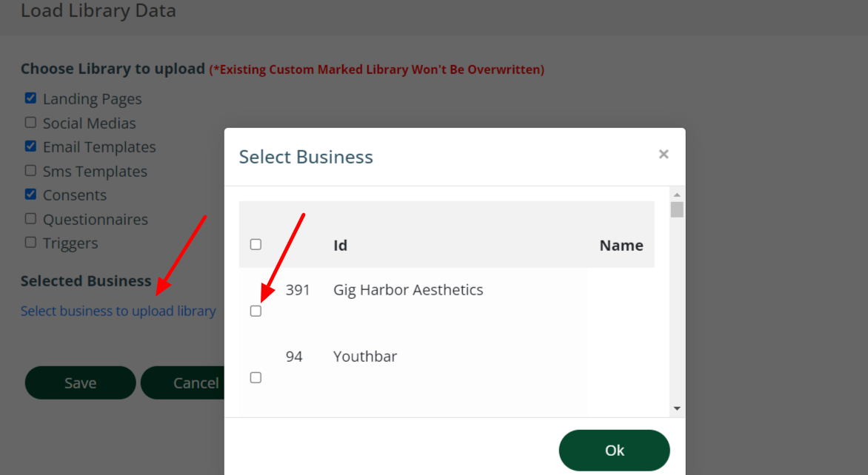Click the dialog scrollbar down arrow
Image resolution: width=868 pixels, height=475 pixels.
point(677,408)
